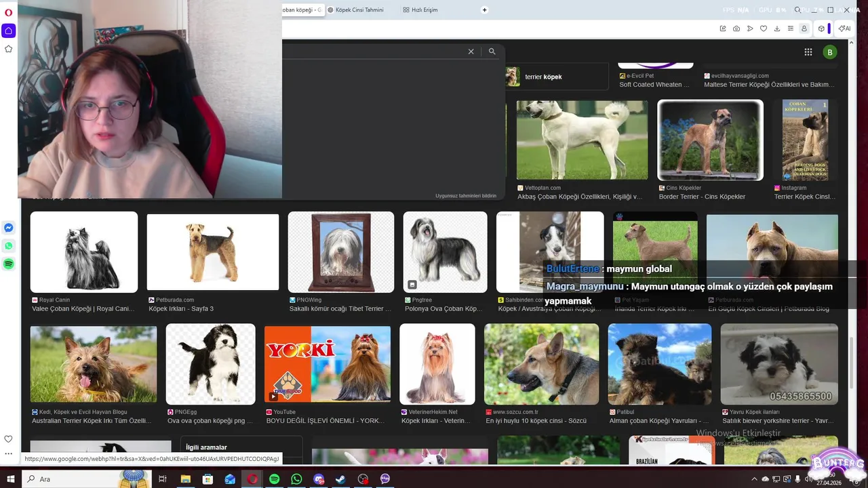
Task: Open File Explorer from taskbar
Action: 185,479
